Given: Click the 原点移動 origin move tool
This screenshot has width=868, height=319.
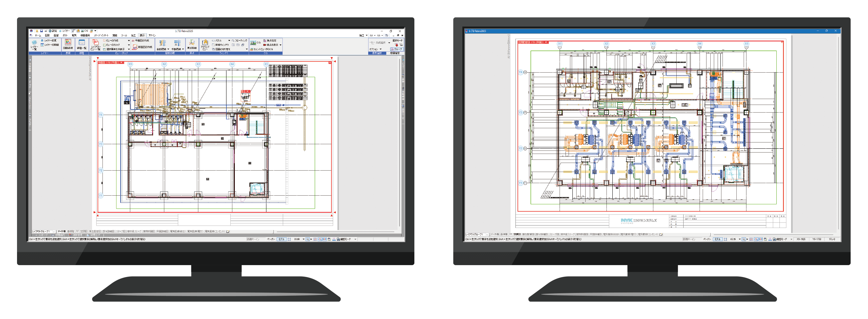Looking at the screenshot, I should (192, 44).
